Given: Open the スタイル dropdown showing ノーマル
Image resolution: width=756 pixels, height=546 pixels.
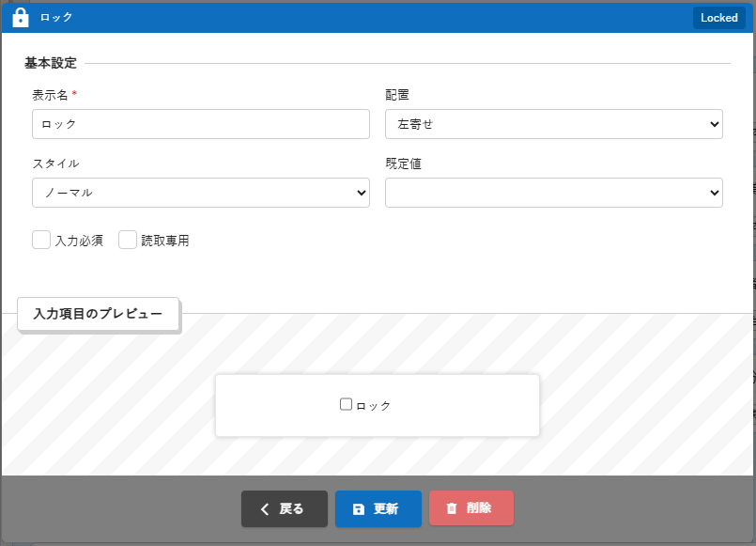Looking at the screenshot, I should pyautogui.click(x=201, y=193).
